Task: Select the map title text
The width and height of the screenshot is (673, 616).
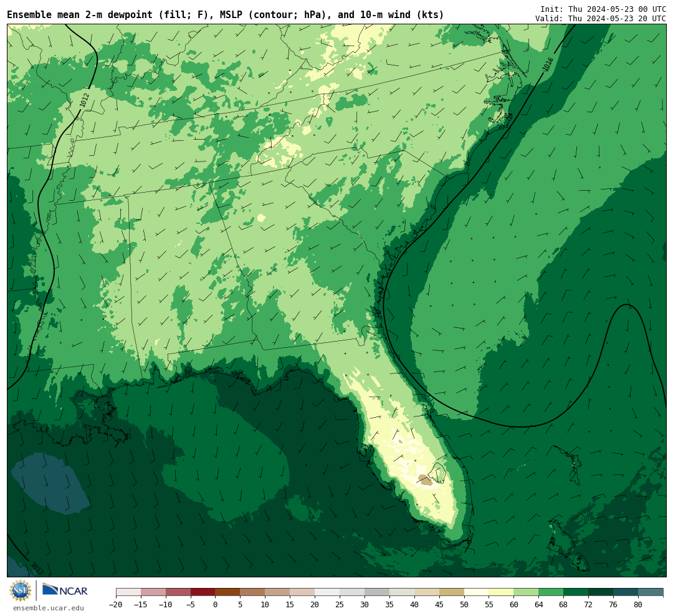Action: tap(226, 14)
